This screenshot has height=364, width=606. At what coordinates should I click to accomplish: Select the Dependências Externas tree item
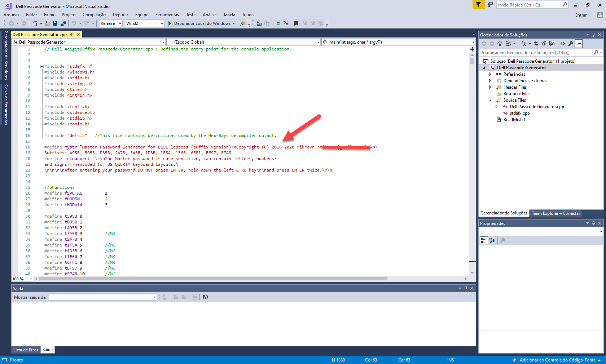pyautogui.click(x=525, y=81)
